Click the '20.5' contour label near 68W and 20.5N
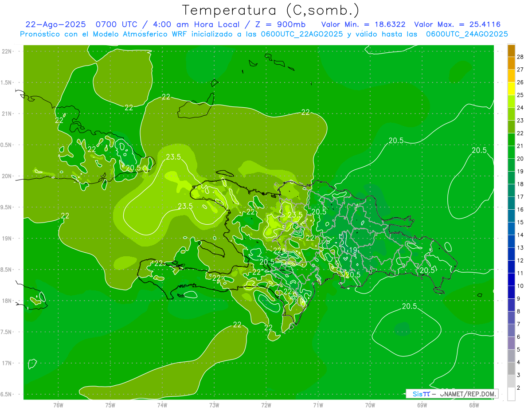This screenshot has height=411, width=532. (479, 150)
